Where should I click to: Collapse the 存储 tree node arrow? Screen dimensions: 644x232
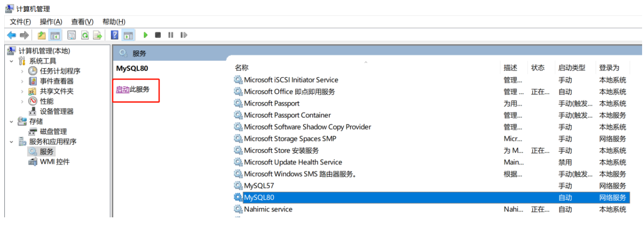(x=11, y=121)
